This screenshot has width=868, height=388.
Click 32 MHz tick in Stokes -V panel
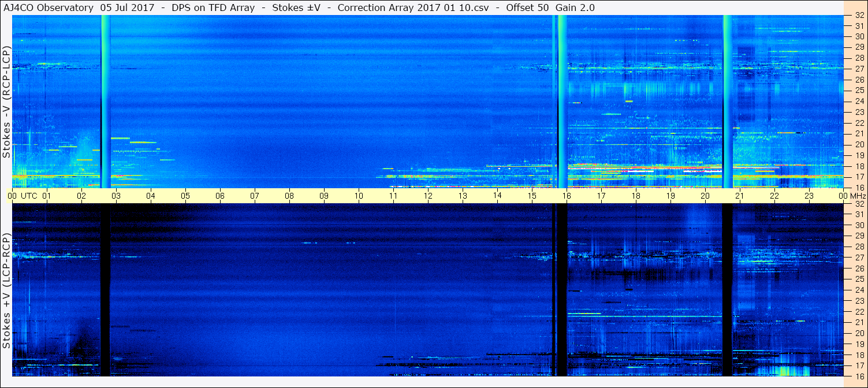pyautogui.click(x=859, y=16)
